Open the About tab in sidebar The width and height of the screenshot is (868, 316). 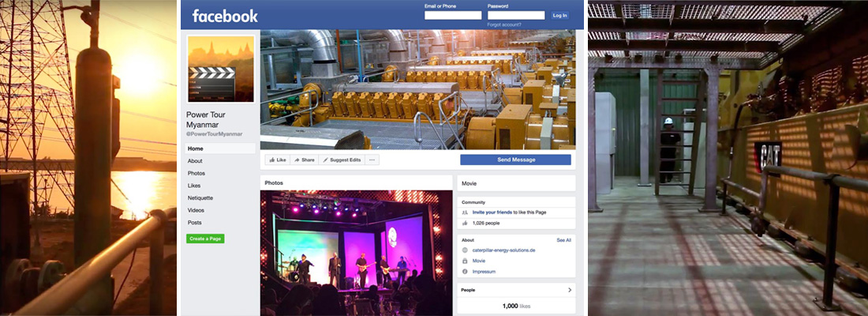[195, 161]
